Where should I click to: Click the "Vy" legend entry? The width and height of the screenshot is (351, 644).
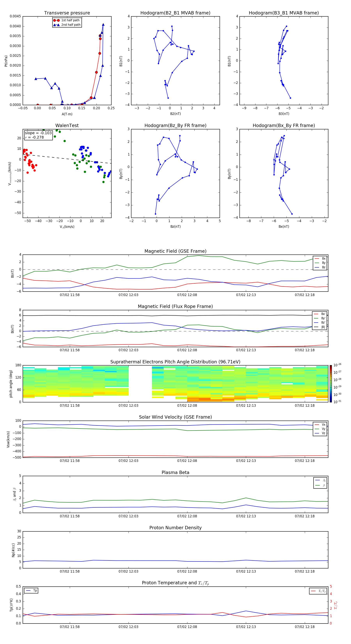click(x=320, y=429)
